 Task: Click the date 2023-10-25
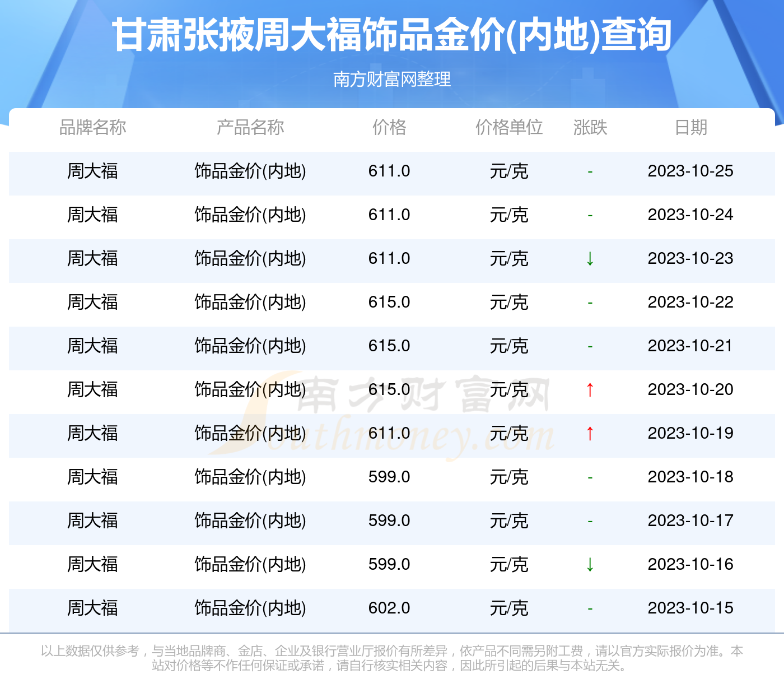(690, 171)
